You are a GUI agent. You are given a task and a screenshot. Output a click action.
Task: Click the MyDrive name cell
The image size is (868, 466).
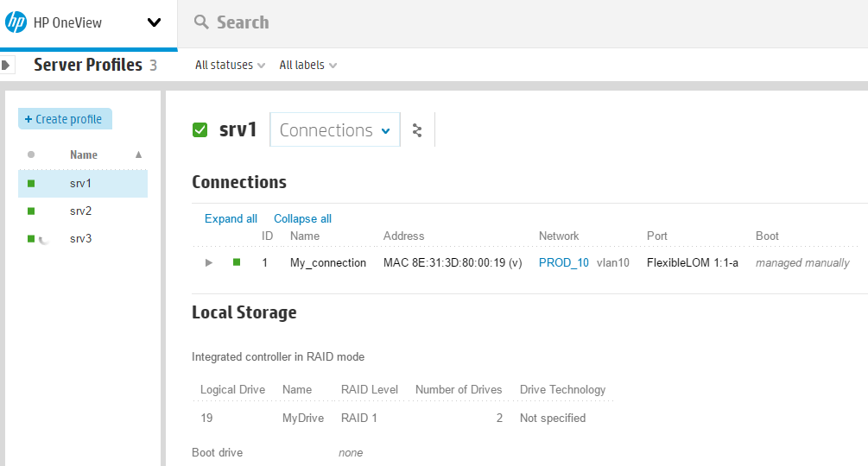pos(303,418)
